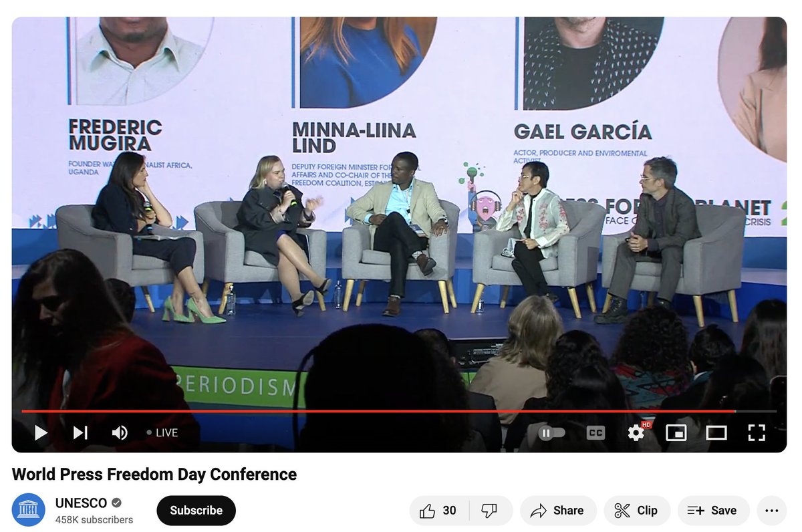The image size is (802, 532).
Task: Jump to LIVE broadcast
Action: click(x=162, y=433)
